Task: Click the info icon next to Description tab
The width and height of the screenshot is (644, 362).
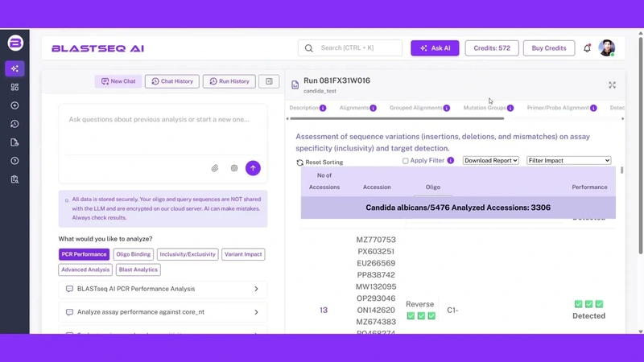Action: point(324,108)
